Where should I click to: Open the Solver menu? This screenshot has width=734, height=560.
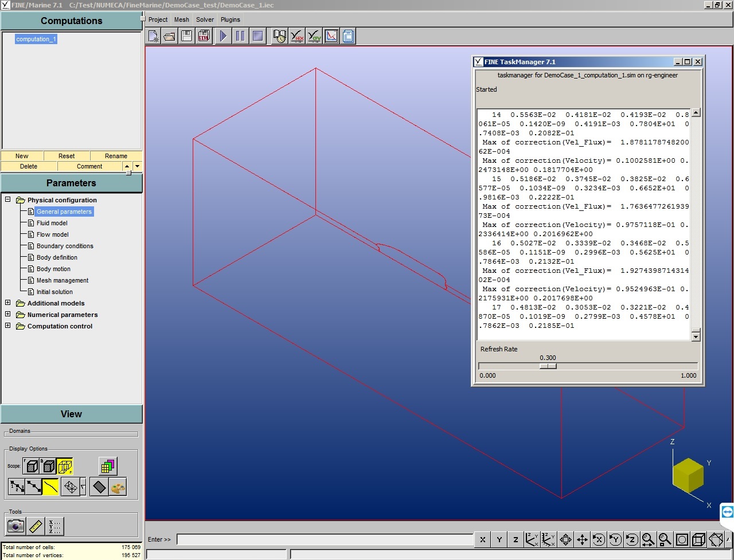coord(205,19)
